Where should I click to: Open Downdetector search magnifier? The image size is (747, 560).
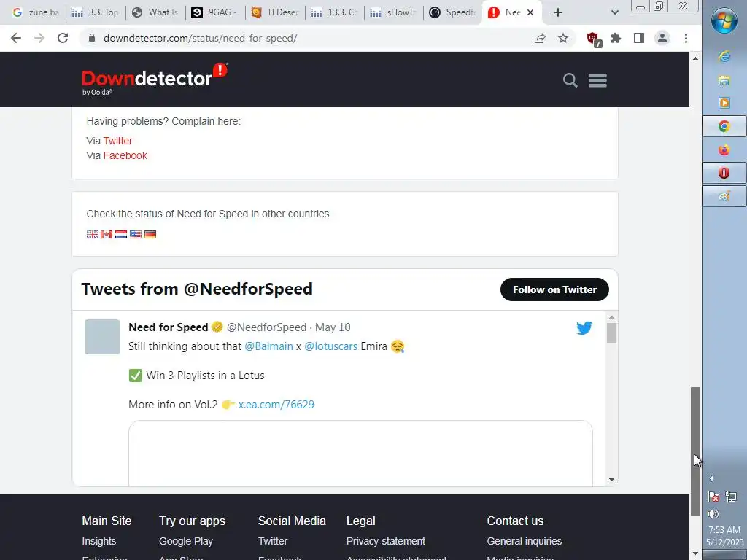coord(570,80)
